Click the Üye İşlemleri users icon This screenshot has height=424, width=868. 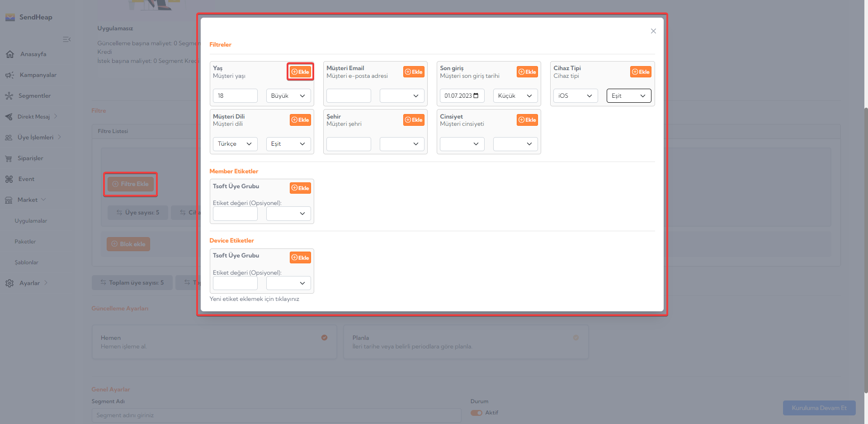[9, 138]
